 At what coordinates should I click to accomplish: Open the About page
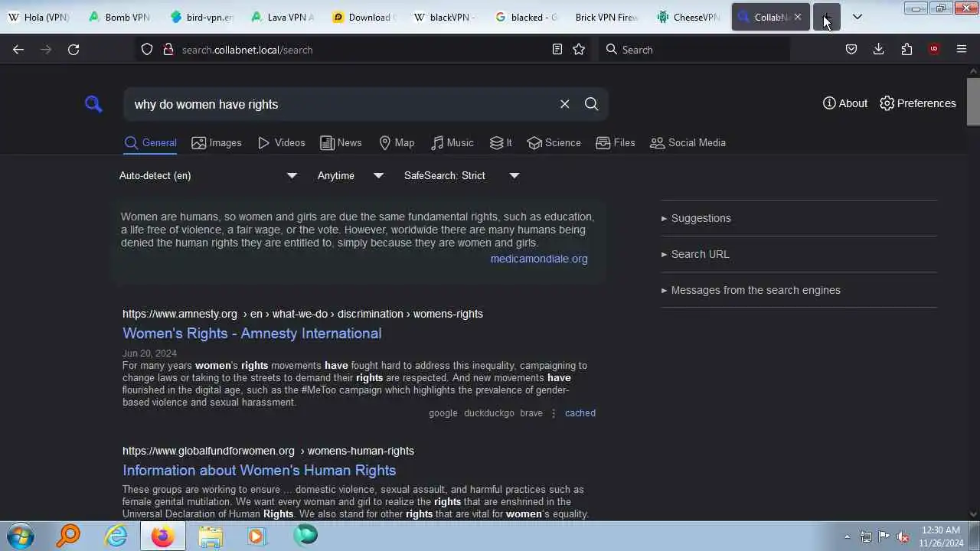[x=845, y=103]
